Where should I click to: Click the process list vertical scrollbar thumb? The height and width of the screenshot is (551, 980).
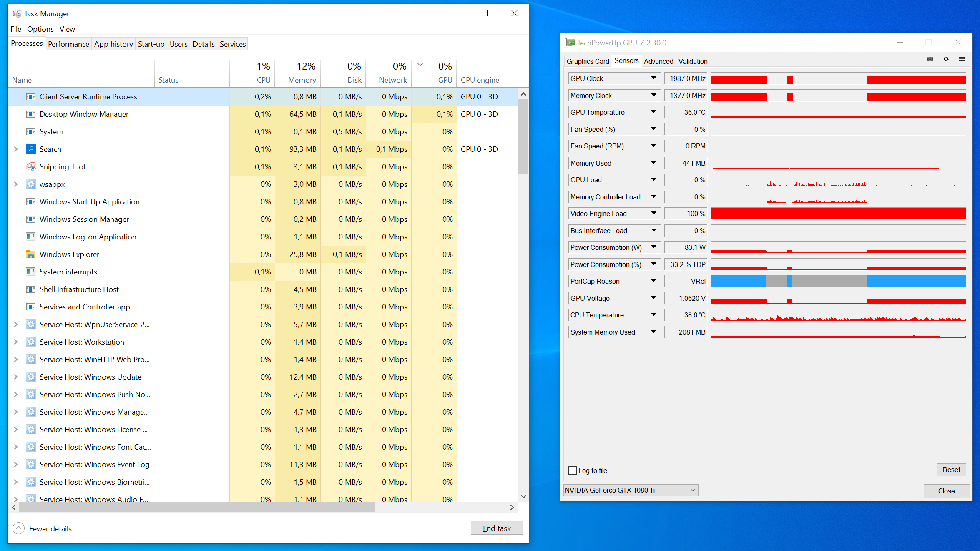click(523, 136)
